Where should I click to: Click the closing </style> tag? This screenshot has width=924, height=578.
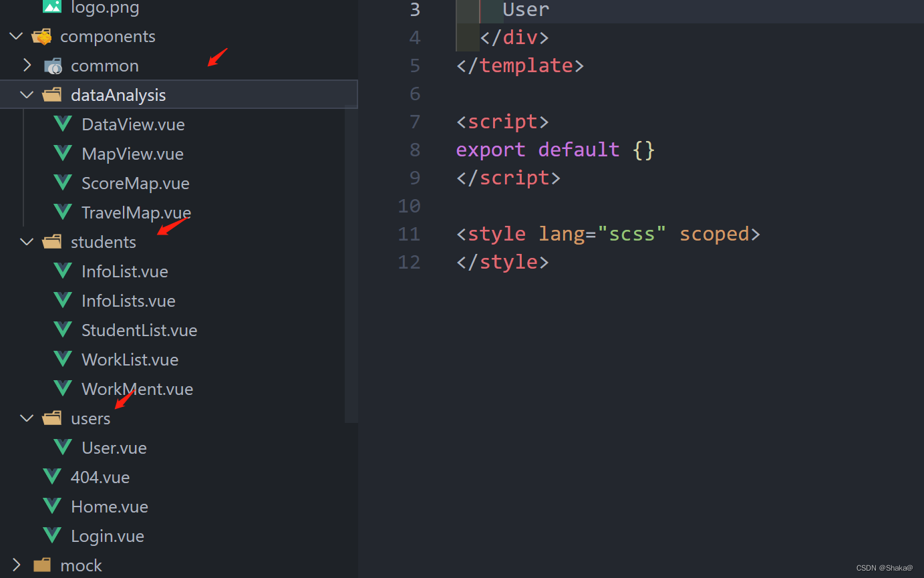click(x=502, y=262)
